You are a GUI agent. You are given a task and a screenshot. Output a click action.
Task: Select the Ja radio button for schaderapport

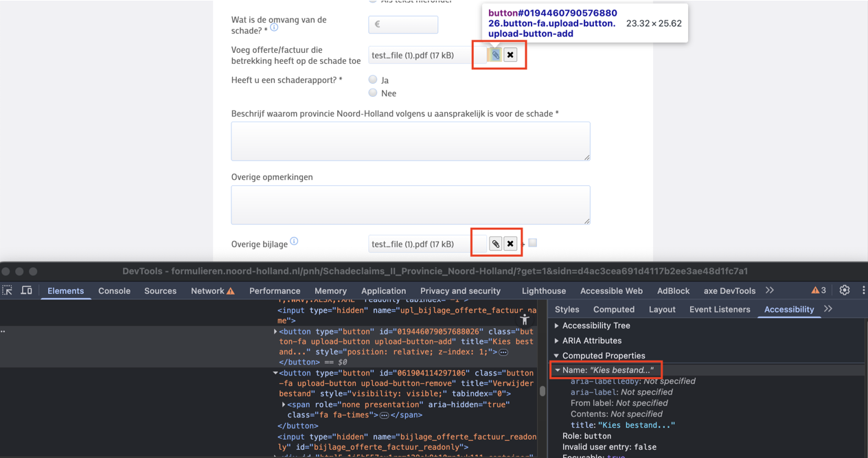tap(373, 80)
